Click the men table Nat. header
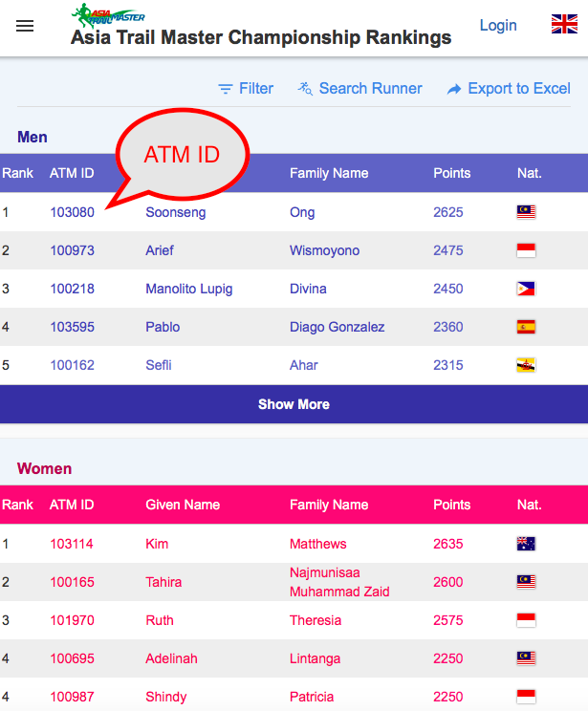Screen dimensions: 588x711 tap(530, 173)
